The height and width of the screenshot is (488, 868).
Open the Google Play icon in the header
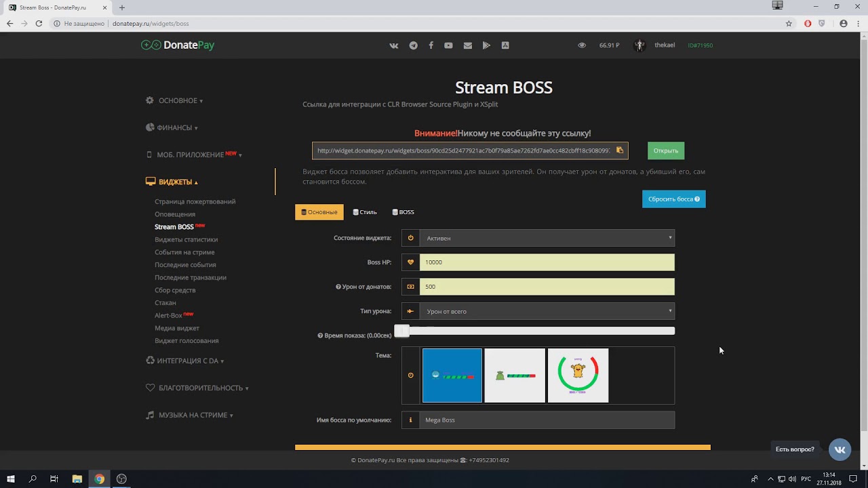point(486,45)
